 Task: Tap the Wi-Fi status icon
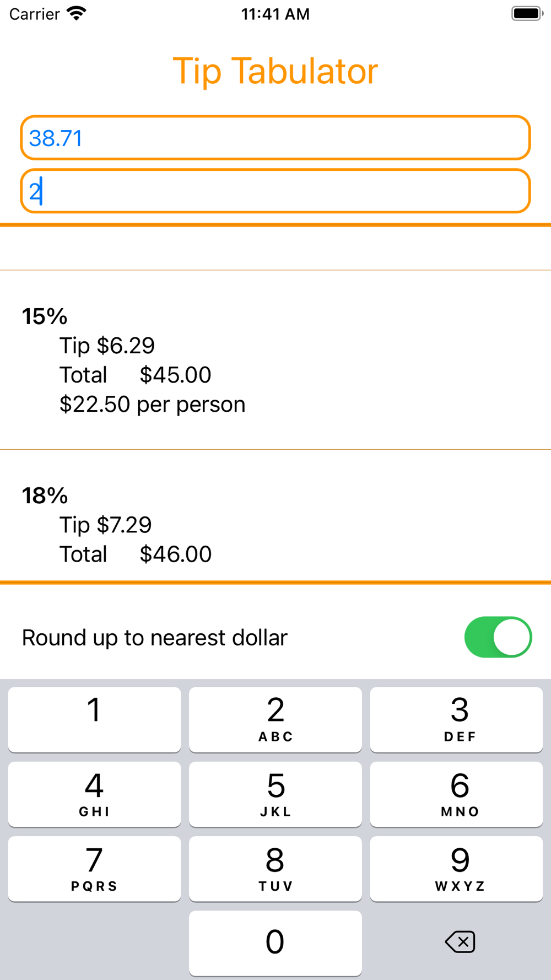coord(76,13)
